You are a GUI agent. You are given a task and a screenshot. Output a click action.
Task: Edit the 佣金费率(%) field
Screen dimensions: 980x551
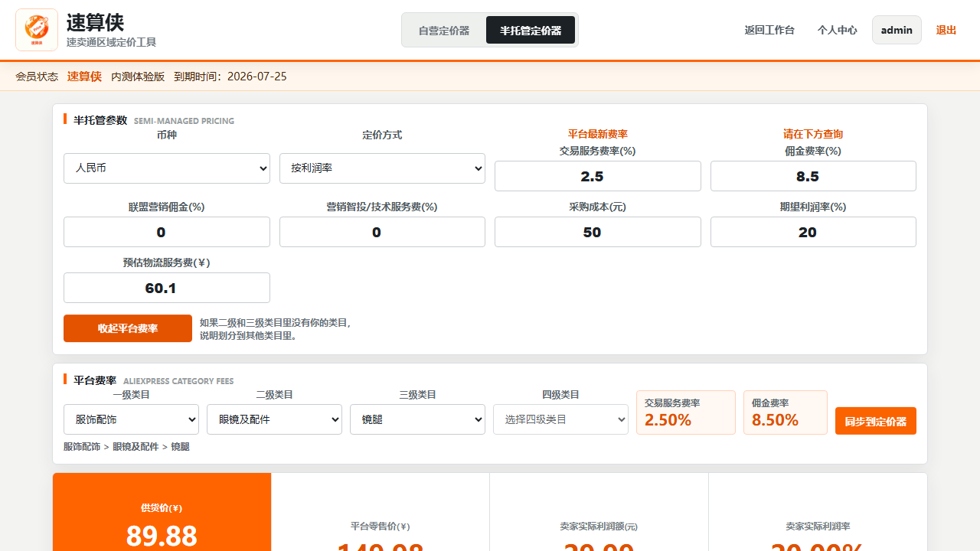click(x=813, y=176)
